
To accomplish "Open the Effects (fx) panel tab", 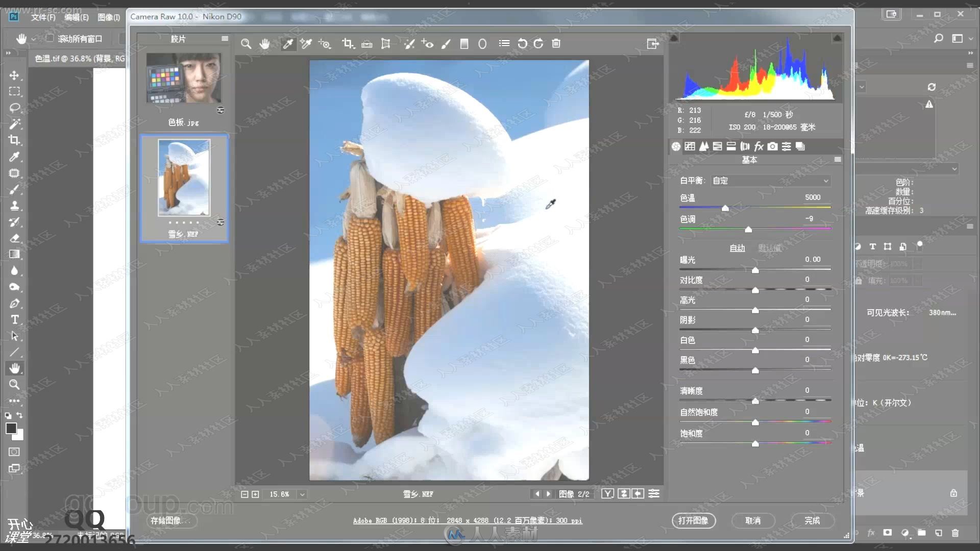I will (x=759, y=146).
